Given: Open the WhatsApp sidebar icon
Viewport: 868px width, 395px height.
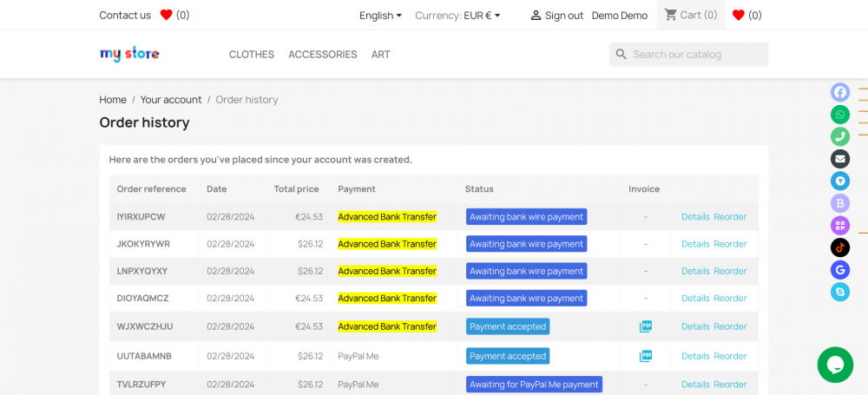Looking at the screenshot, I should coord(839,115).
